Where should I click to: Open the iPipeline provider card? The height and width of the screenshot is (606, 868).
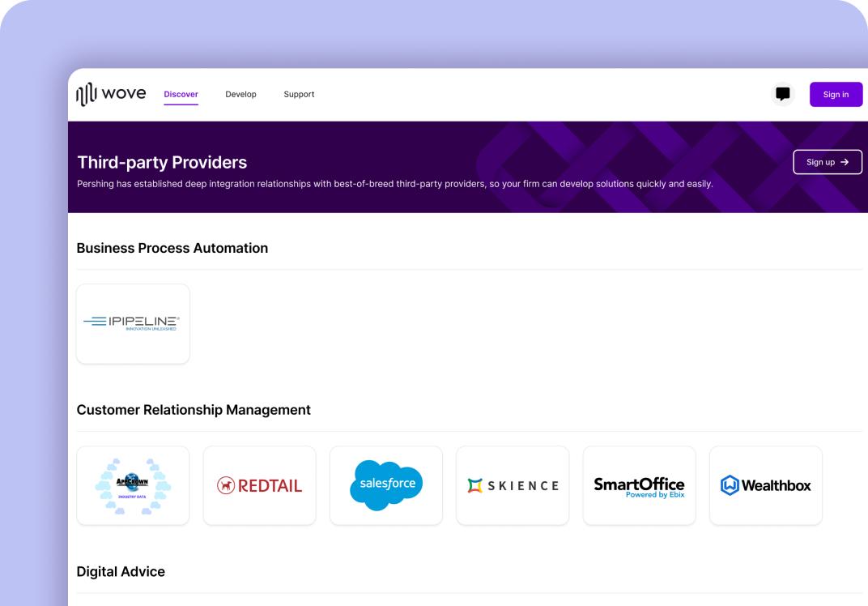click(133, 323)
